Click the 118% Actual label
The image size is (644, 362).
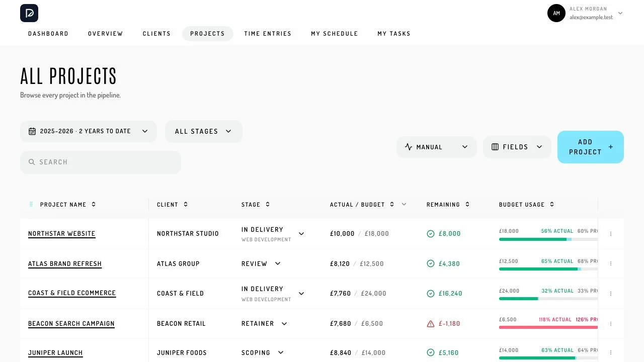click(x=555, y=319)
